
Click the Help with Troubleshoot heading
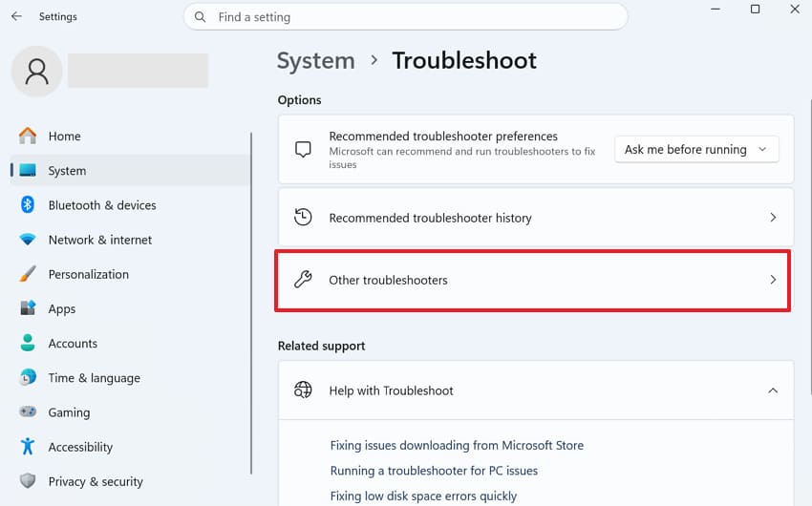391,390
